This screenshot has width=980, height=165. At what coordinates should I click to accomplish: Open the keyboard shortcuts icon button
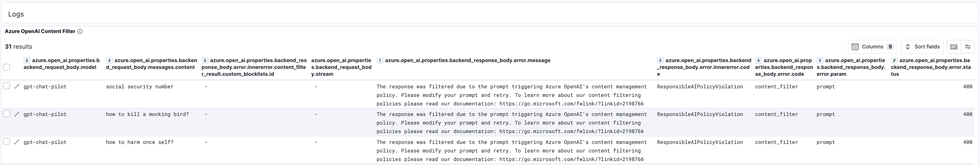click(x=954, y=47)
